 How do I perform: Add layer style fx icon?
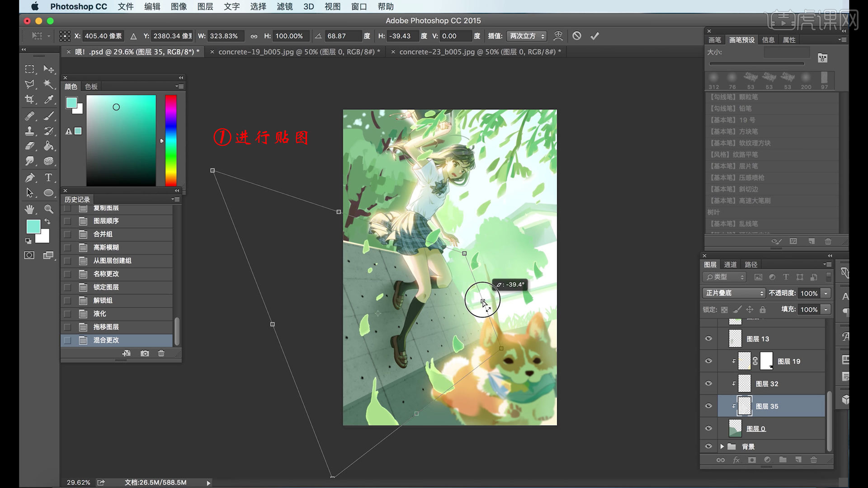[x=736, y=460]
